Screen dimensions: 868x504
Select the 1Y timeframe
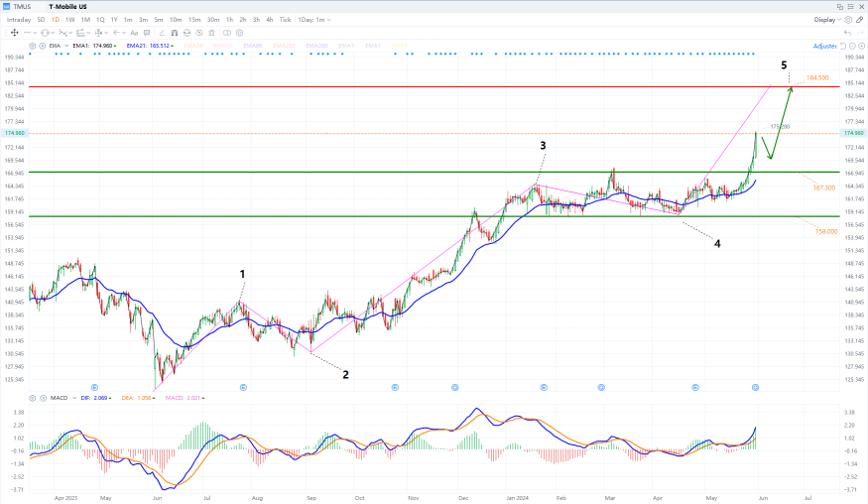click(114, 20)
